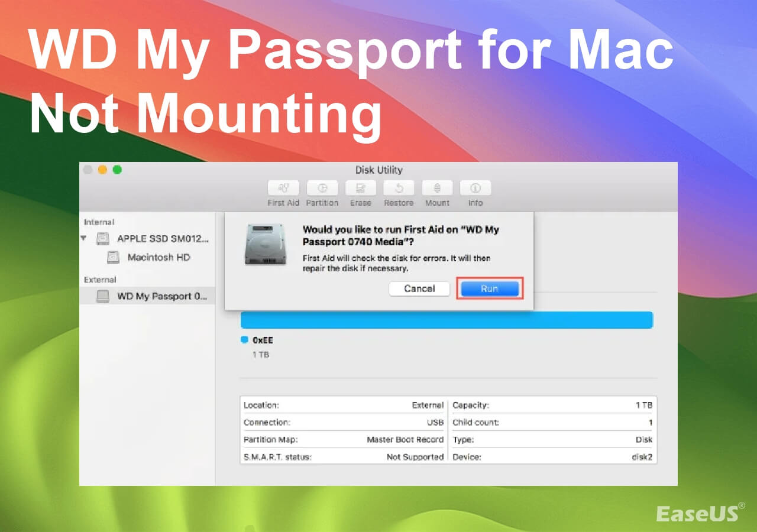
Task: Click the S.M.A.R.T. status field value
Action: point(416,456)
